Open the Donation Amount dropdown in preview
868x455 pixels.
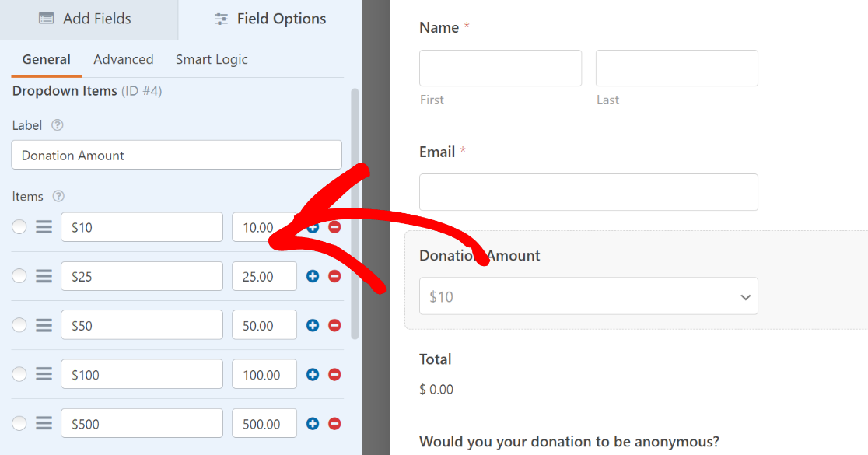pos(588,296)
